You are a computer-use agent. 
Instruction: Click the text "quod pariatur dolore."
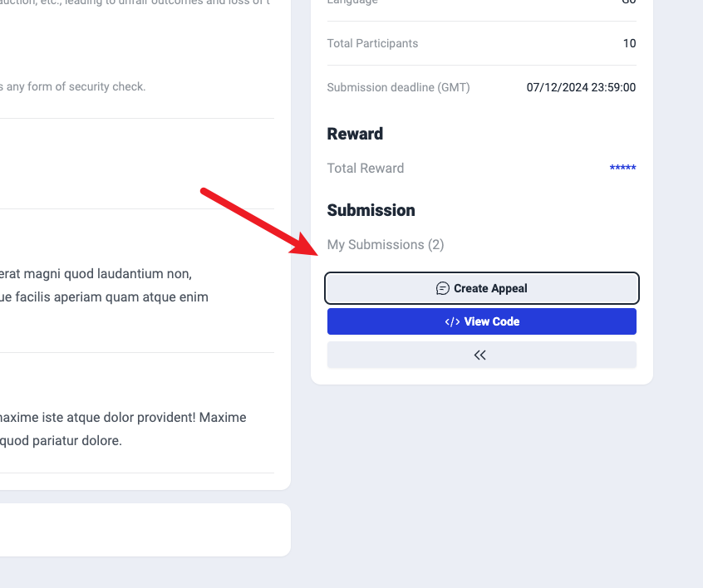tap(61, 440)
